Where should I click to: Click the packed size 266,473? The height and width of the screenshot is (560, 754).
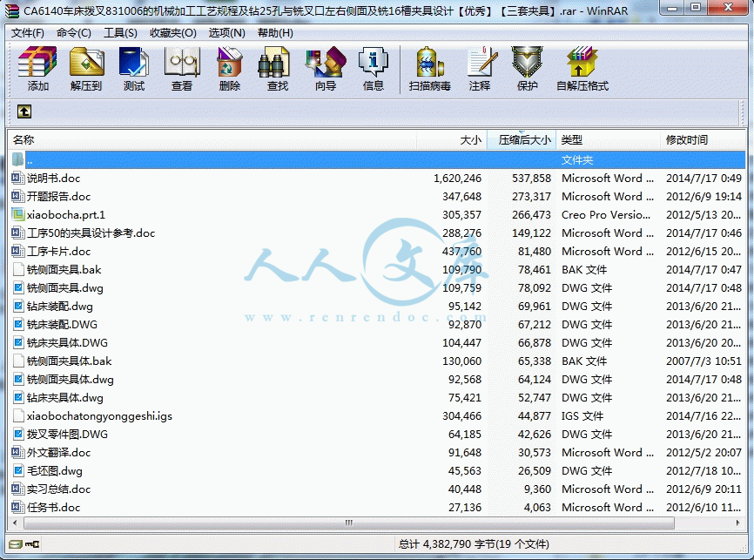531,214
